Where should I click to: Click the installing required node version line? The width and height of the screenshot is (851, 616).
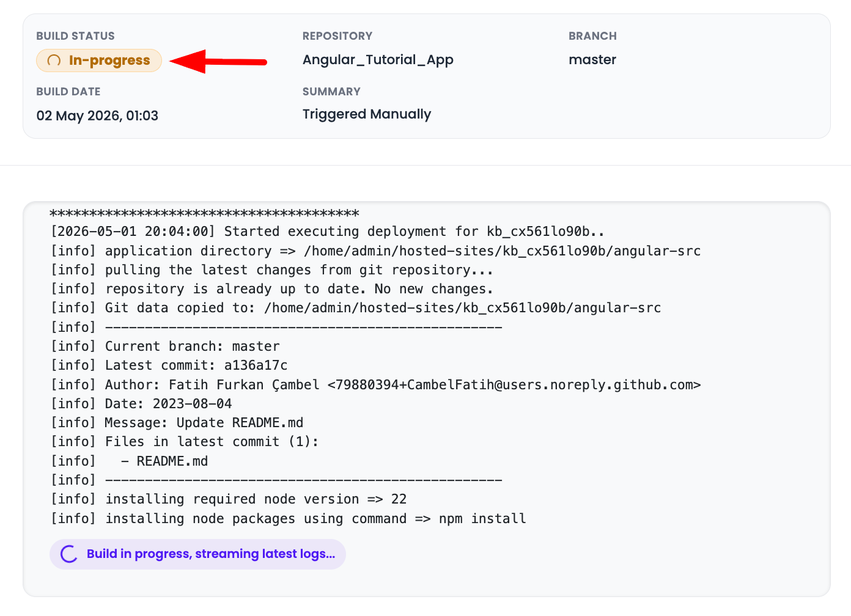click(229, 499)
